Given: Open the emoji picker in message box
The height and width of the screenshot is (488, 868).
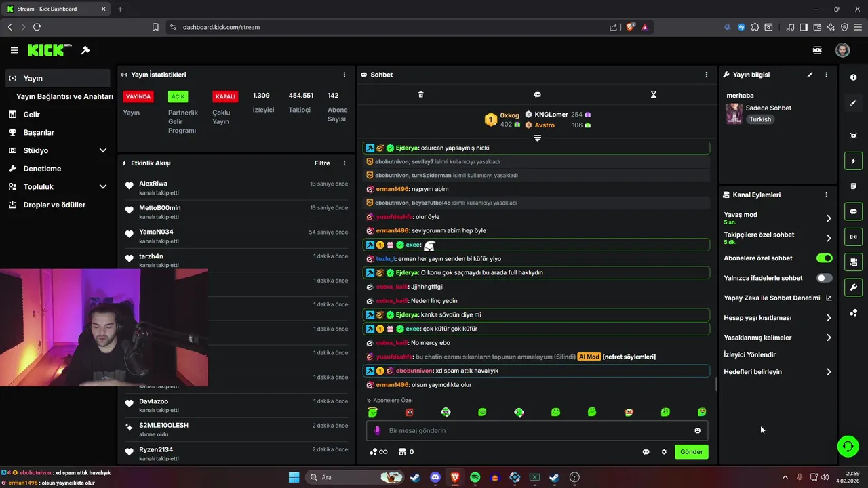Looking at the screenshot, I should point(697,430).
